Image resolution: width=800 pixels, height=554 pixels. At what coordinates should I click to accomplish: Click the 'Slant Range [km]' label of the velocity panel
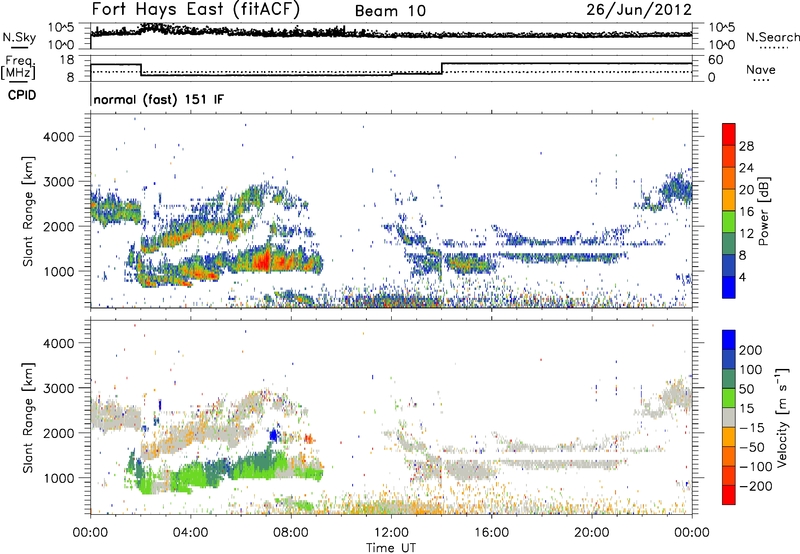[28, 417]
